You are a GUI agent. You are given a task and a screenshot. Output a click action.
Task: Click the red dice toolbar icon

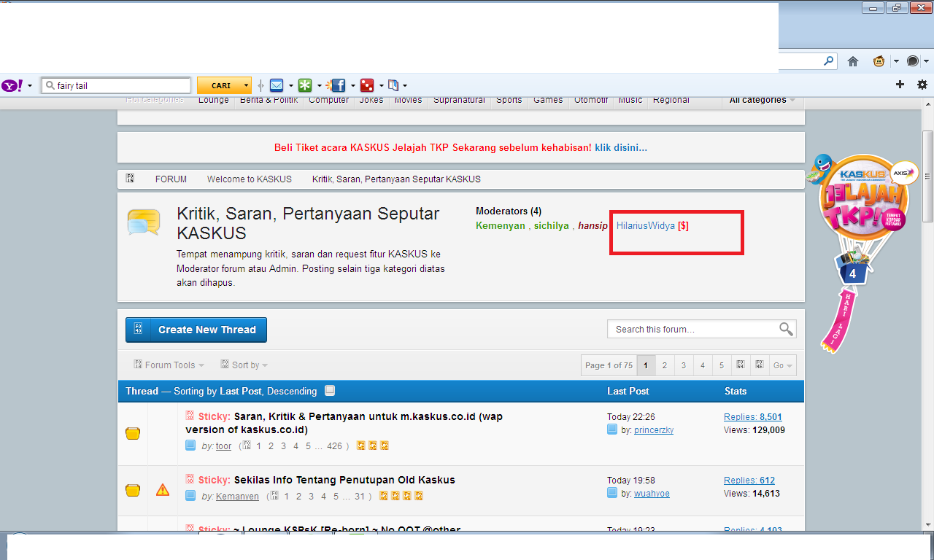tap(367, 85)
